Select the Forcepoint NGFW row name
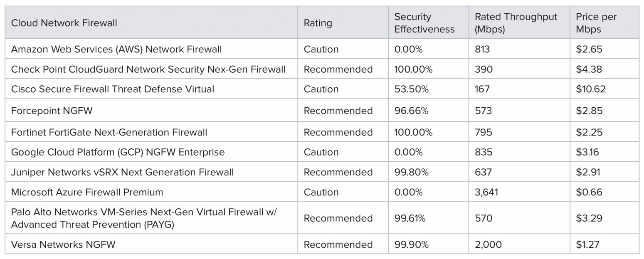Viewport: 644px width, 259px height. (52, 111)
